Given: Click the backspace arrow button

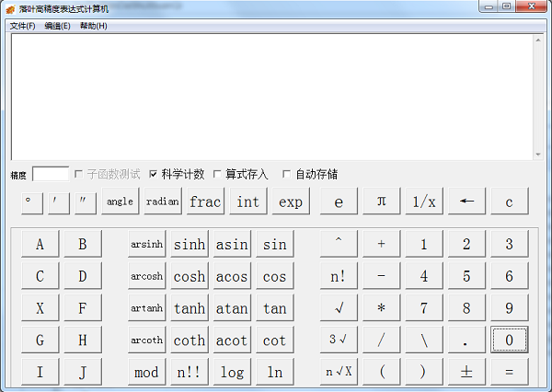Looking at the screenshot, I should click(466, 202).
